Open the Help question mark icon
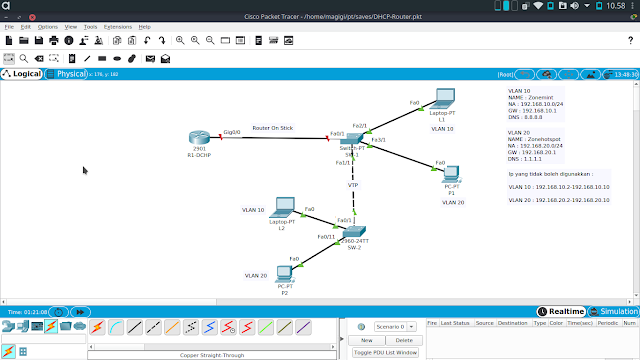The width and height of the screenshot is (640, 360). tap(630, 40)
